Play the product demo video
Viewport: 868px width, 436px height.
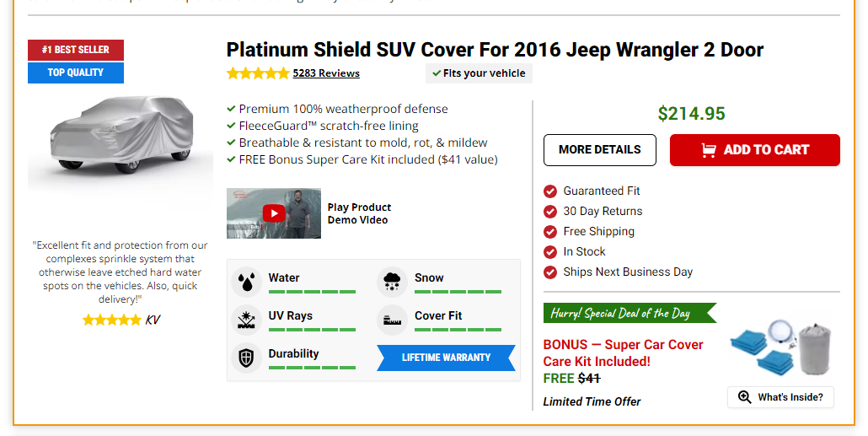pos(273,213)
